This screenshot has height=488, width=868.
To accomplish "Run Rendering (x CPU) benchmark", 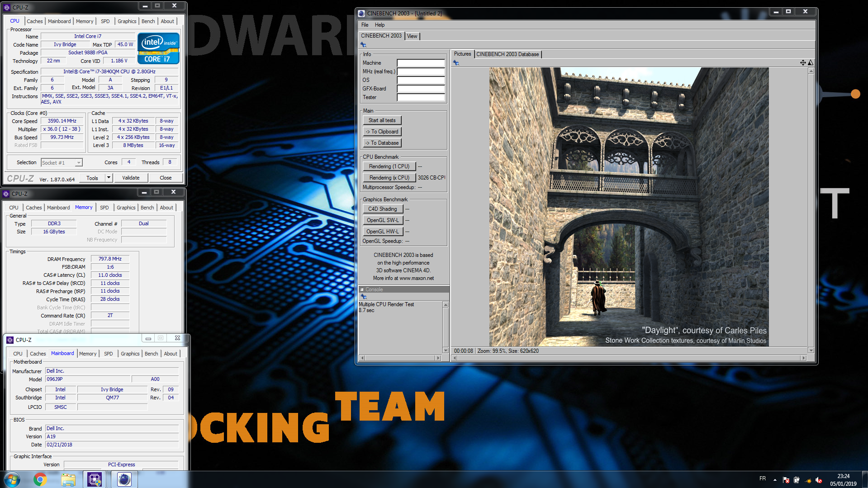I will point(389,178).
